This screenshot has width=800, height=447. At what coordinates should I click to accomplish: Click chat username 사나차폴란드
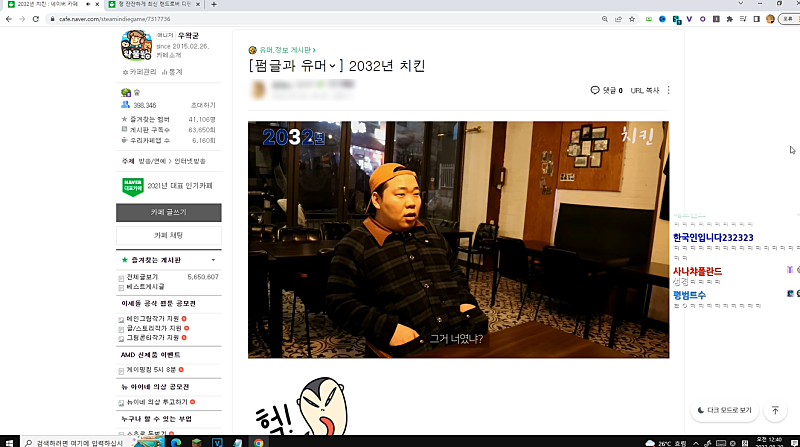697,271
